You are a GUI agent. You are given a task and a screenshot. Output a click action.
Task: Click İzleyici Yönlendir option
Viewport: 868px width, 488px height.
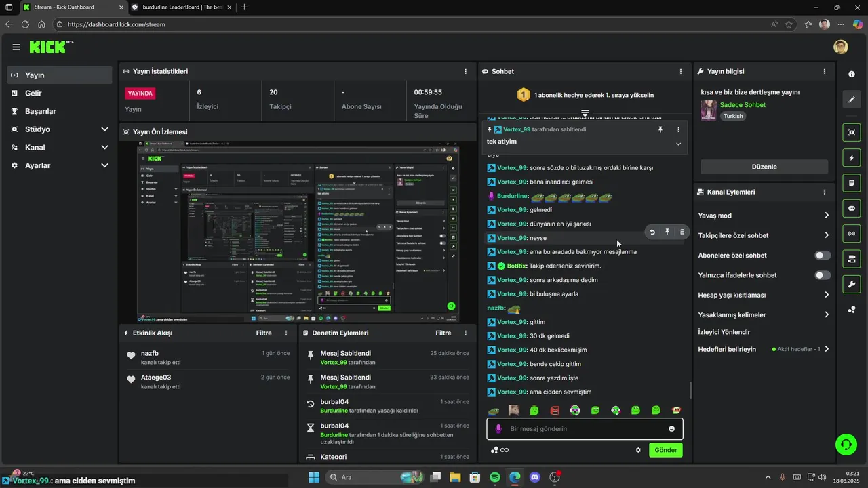click(x=724, y=332)
